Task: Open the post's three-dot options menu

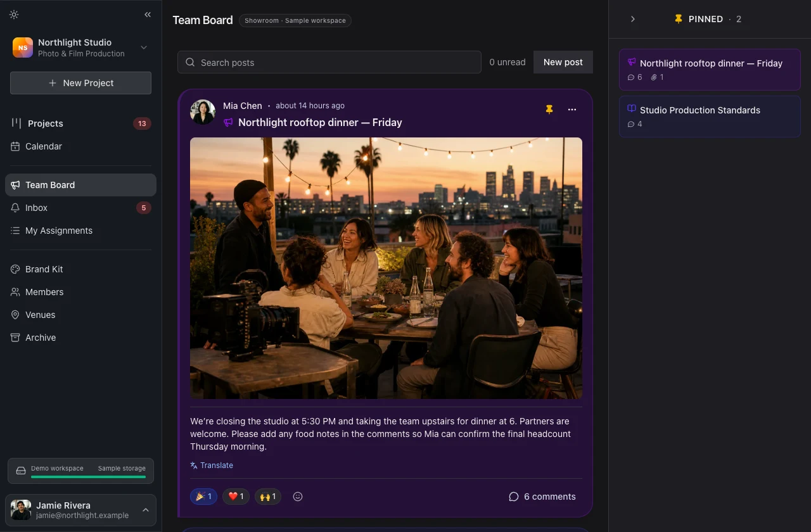Action: [x=572, y=110]
